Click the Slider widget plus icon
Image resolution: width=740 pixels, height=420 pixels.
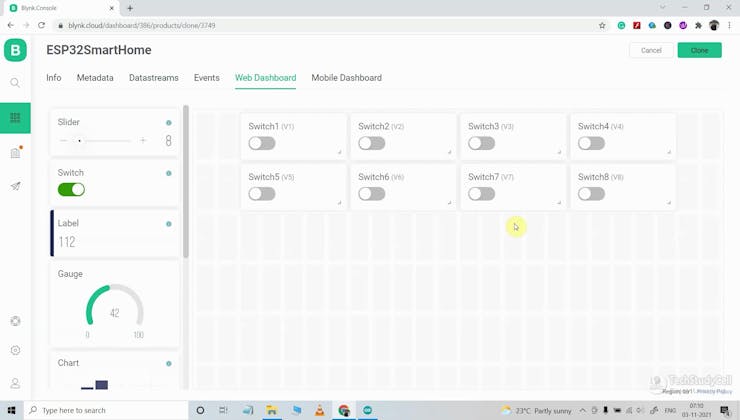pyautogui.click(x=143, y=140)
